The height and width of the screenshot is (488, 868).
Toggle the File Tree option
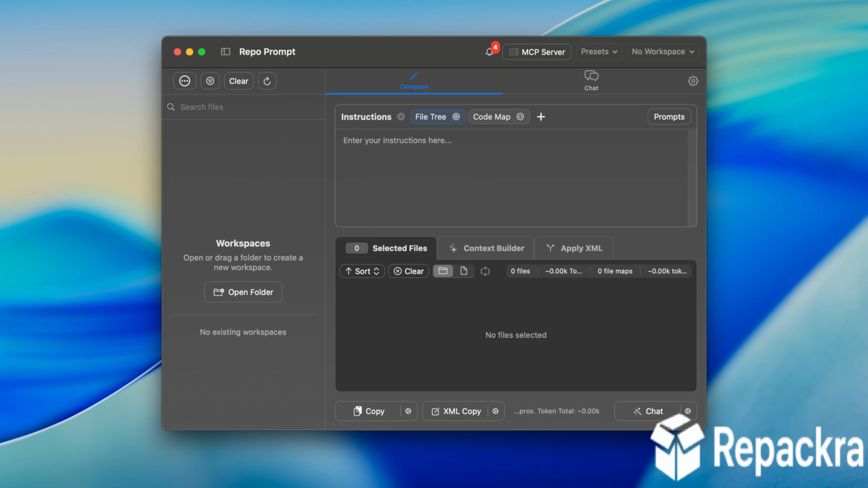pyautogui.click(x=437, y=117)
